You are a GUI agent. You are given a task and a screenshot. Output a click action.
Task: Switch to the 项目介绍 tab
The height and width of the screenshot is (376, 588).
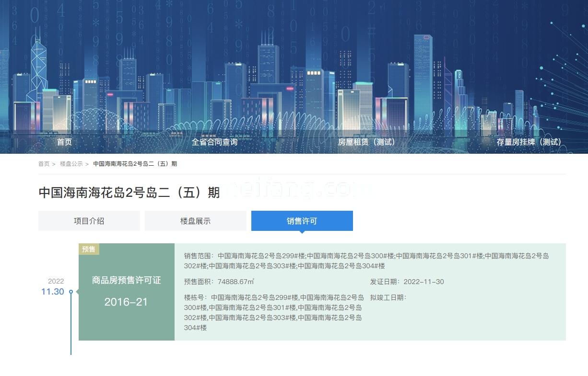click(x=89, y=221)
